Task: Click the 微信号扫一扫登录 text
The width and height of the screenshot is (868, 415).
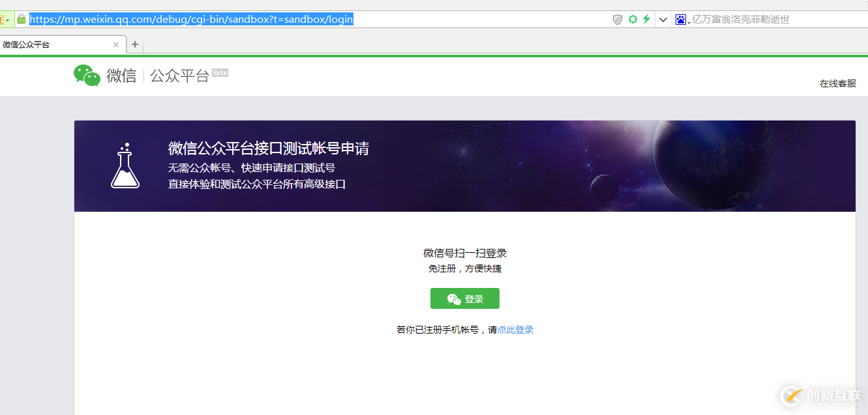Action: click(465, 253)
